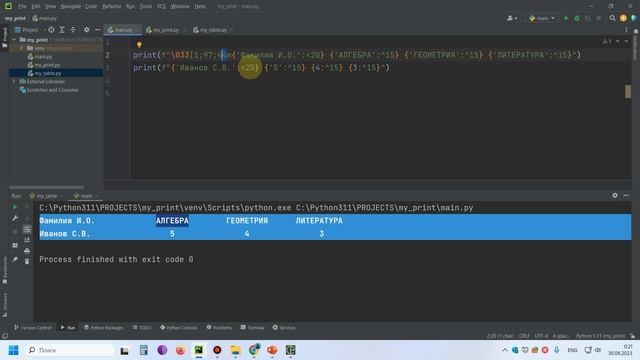Toggle soft-wrap in Run console
Screen dimensions: 640x360
tap(27, 229)
